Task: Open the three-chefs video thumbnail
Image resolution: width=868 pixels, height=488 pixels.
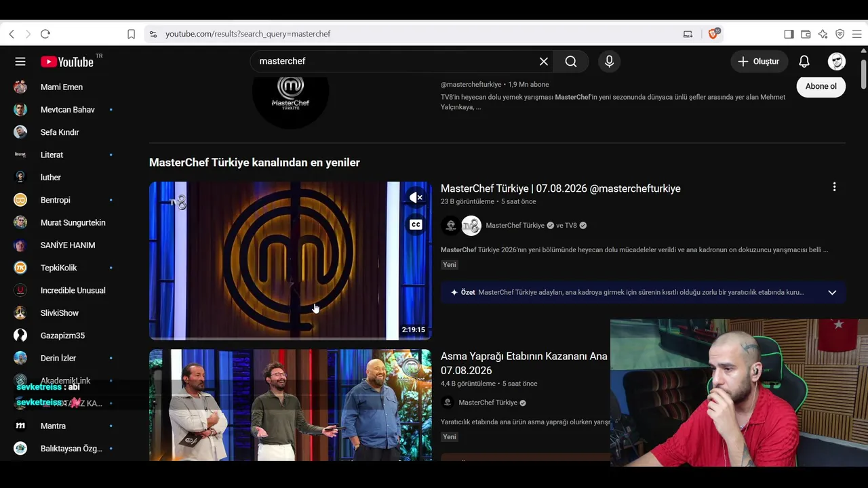Action: 290,405
